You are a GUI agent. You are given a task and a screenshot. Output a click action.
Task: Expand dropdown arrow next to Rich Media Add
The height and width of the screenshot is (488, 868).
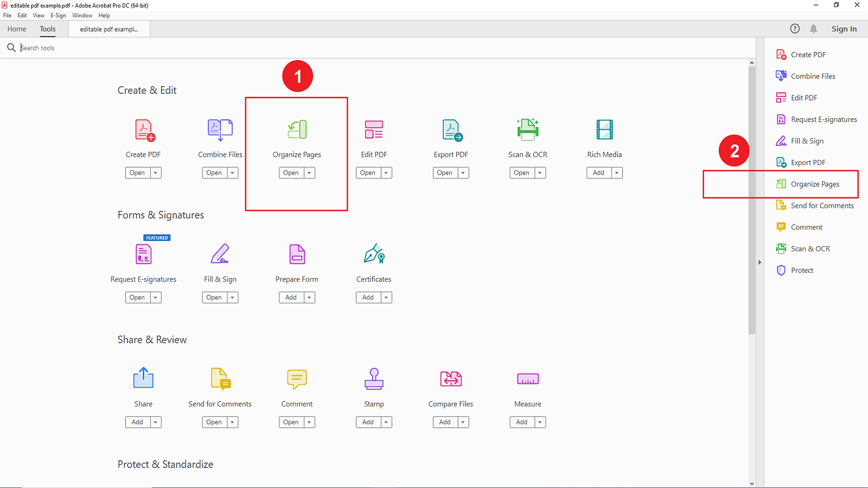coord(617,173)
